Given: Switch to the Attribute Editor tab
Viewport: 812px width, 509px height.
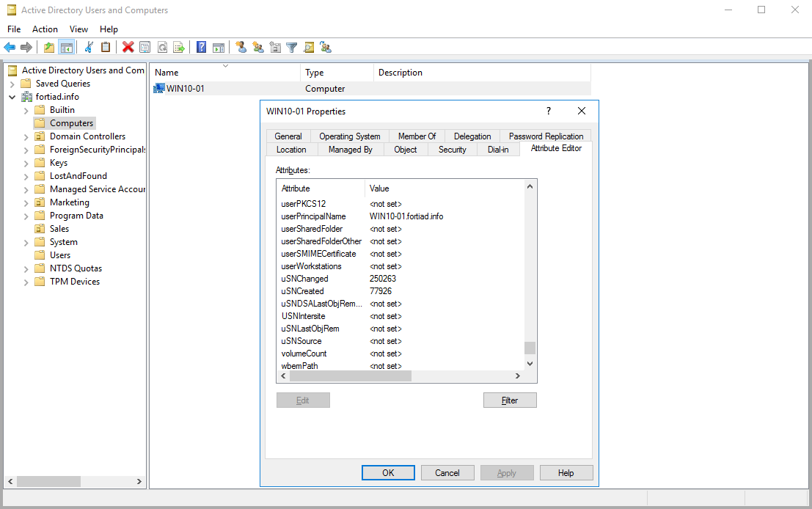Looking at the screenshot, I should 555,149.
